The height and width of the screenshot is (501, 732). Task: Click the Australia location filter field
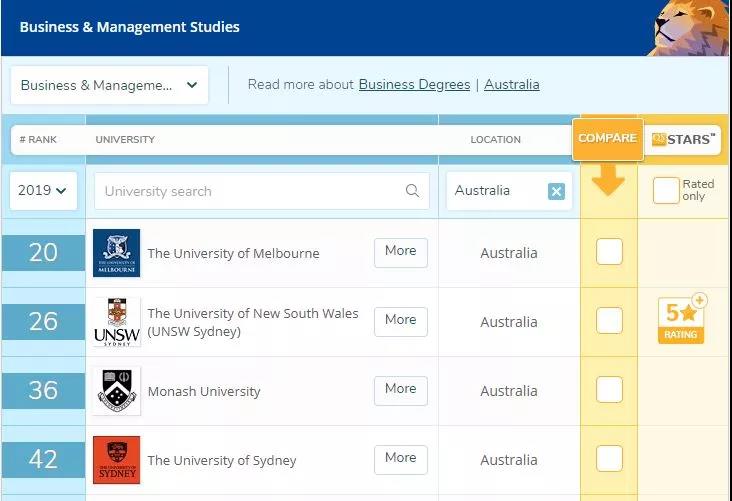point(509,191)
